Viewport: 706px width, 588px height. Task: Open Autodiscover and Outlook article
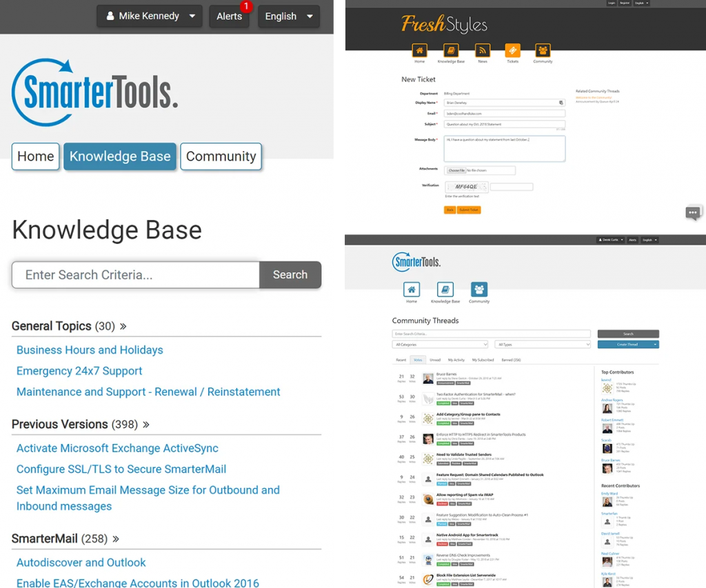[81, 562]
